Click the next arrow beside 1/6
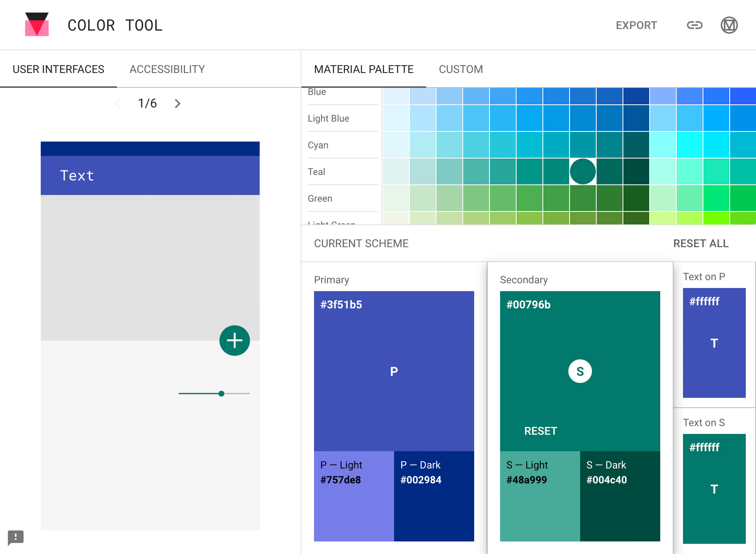This screenshot has width=756, height=554. point(177,103)
